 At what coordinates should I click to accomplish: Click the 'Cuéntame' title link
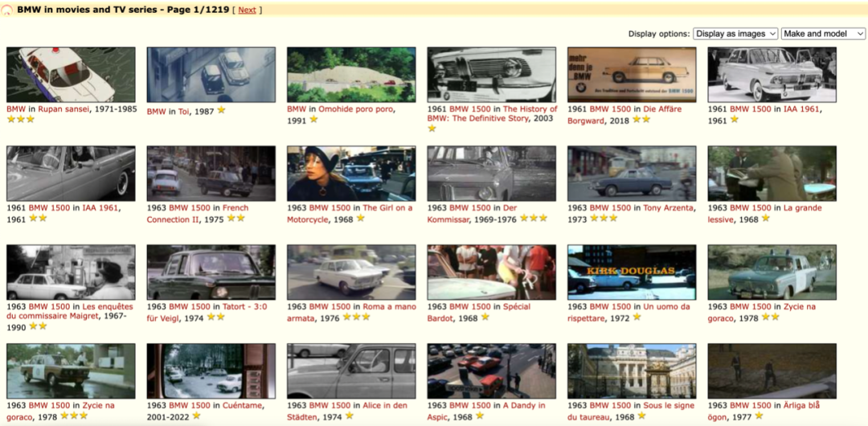coord(243,405)
